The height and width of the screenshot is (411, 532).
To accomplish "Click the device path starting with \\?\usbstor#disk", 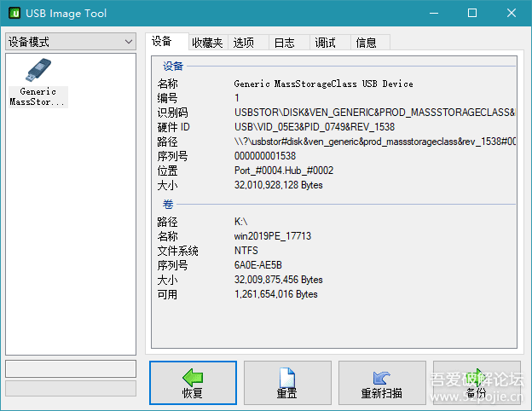I will point(374,142).
